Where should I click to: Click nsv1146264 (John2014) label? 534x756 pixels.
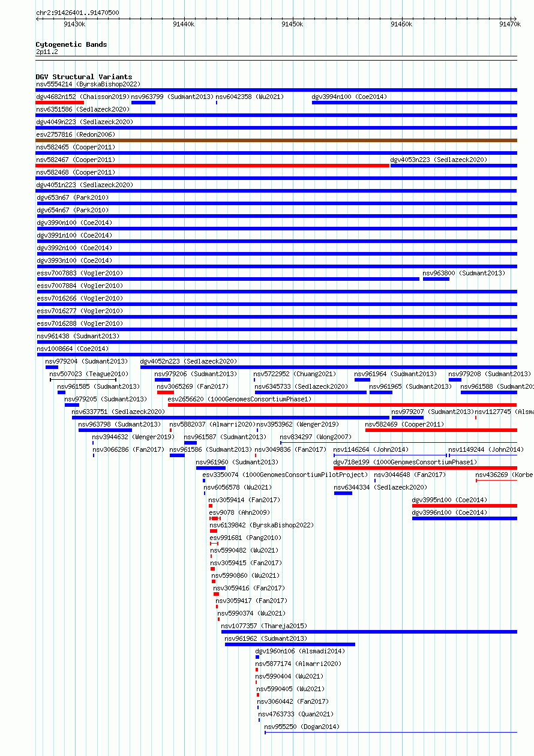(x=371, y=449)
